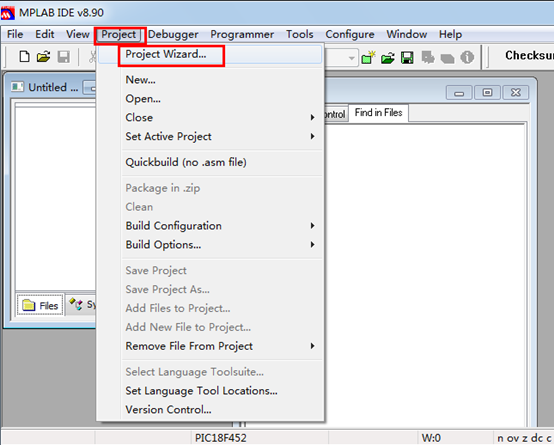
Task: Open the Window menu
Action: tap(407, 34)
